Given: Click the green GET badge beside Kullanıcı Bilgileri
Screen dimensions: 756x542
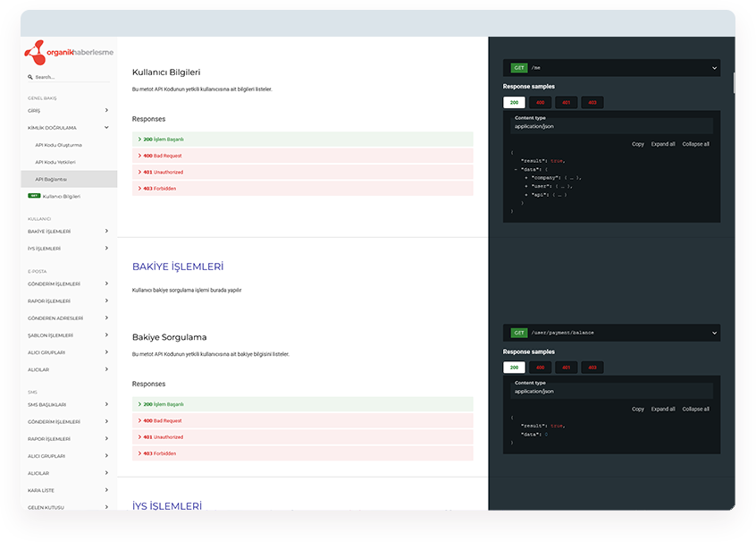Looking at the screenshot, I should (34, 196).
